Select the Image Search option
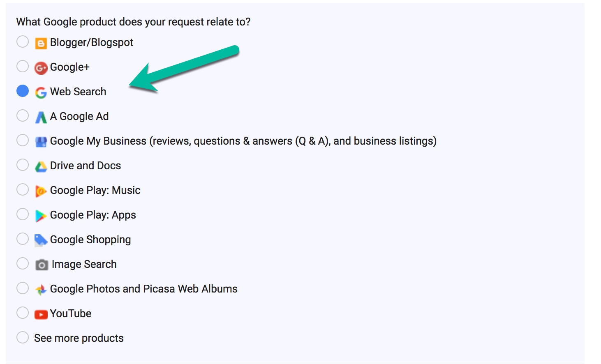The image size is (601, 364). coord(23,263)
